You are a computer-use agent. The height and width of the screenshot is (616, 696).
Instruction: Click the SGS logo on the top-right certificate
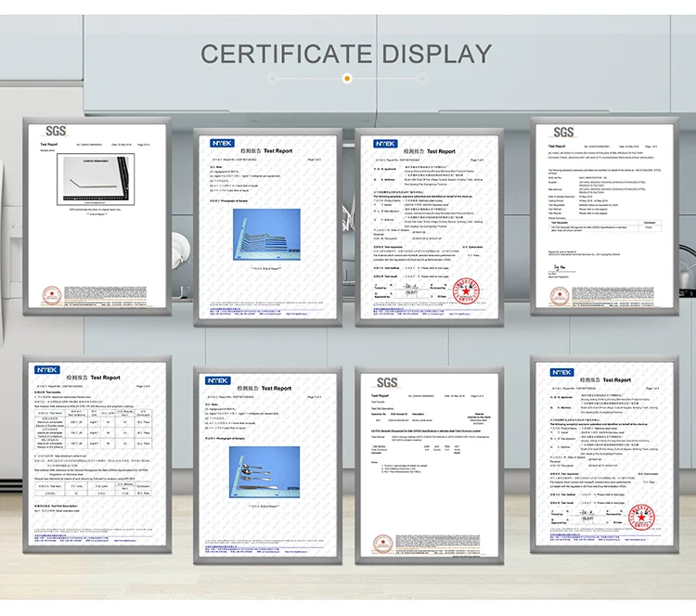coord(563,133)
